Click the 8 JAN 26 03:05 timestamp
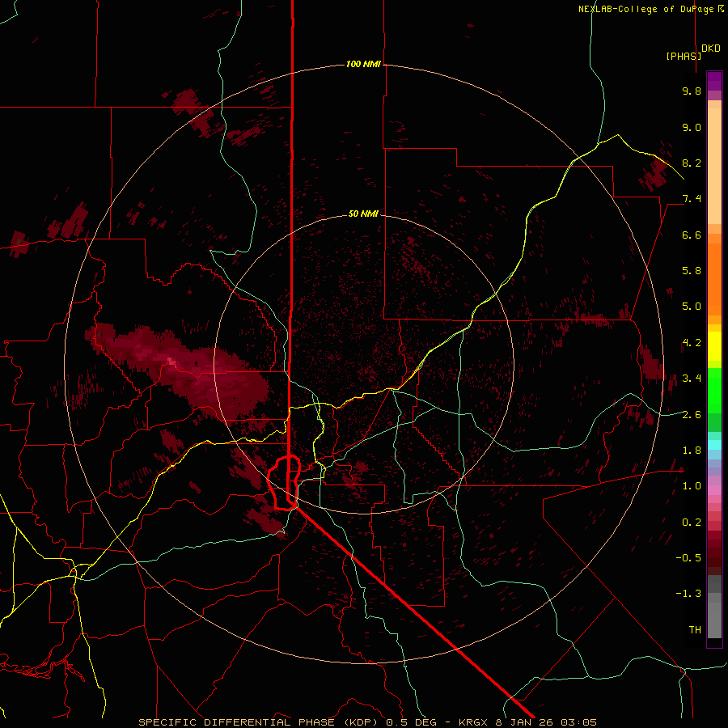This screenshot has height=728, width=728. [546, 722]
